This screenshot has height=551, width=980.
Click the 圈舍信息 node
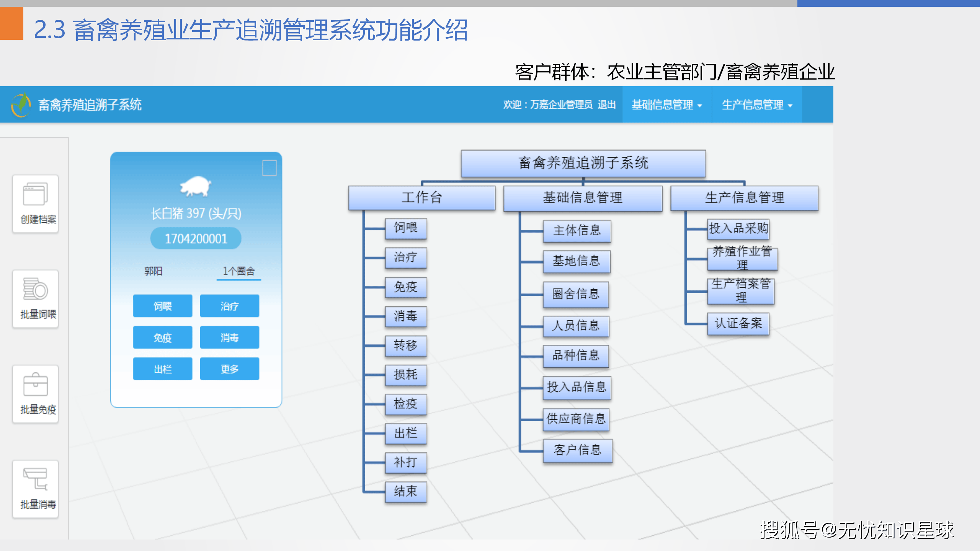pos(576,294)
